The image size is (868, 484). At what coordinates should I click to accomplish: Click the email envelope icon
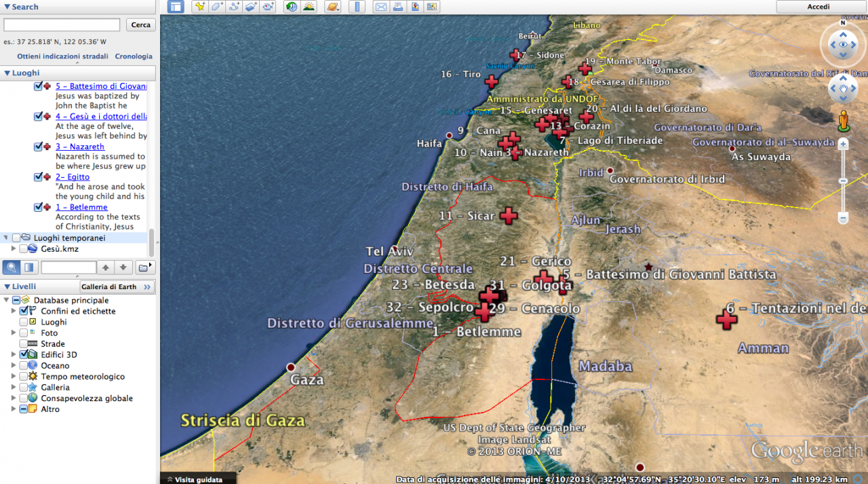coord(380,7)
